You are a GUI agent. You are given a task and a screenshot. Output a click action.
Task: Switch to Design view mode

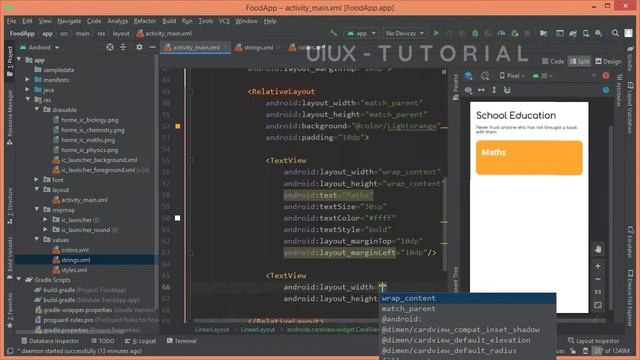(x=608, y=61)
